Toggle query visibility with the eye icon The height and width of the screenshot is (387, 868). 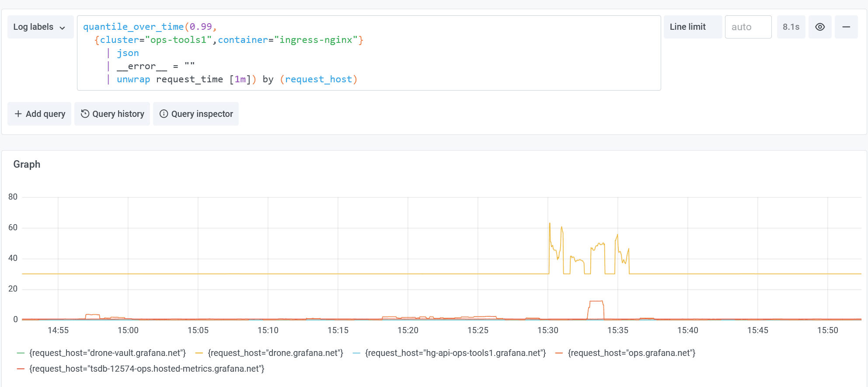point(820,27)
